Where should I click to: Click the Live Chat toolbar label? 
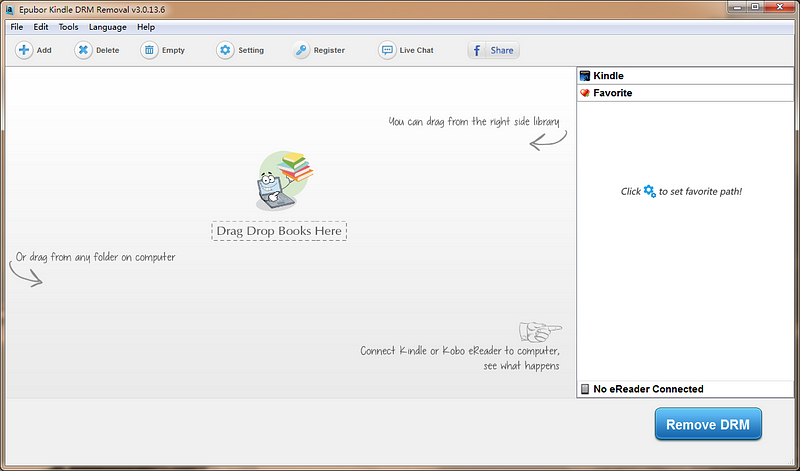tap(416, 50)
